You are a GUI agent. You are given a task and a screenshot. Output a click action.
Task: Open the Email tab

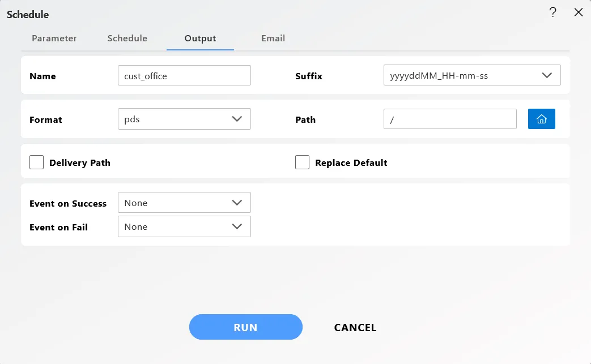click(x=273, y=38)
